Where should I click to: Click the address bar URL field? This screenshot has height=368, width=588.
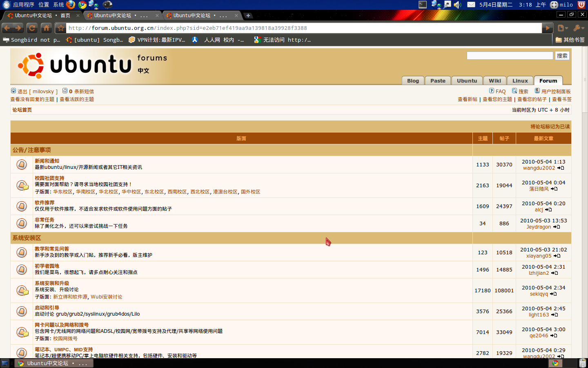pyautogui.click(x=304, y=28)
